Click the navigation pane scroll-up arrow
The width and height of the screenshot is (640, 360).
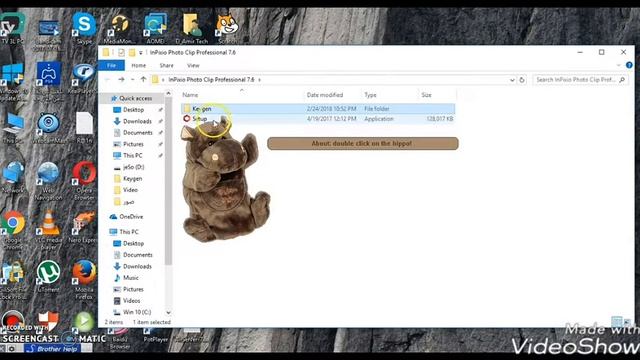168,94
